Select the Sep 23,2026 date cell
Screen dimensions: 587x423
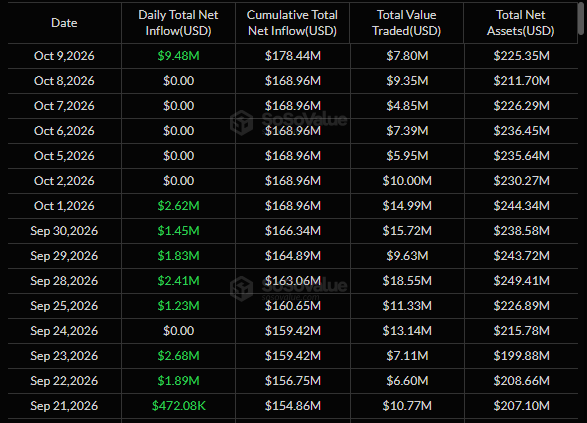click(x=64, y=356)
